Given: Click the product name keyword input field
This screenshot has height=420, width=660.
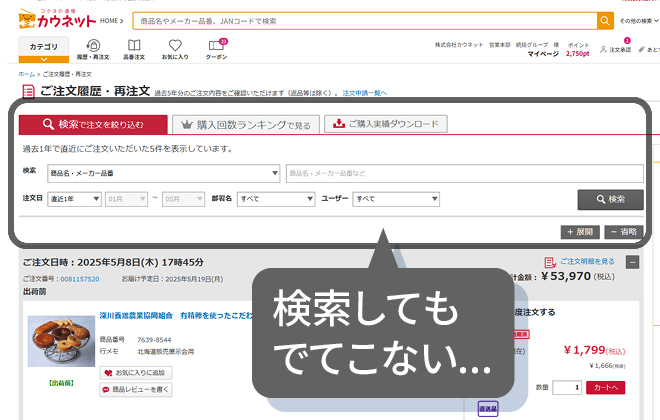Looking at the screenshot, I should (464, 173).
